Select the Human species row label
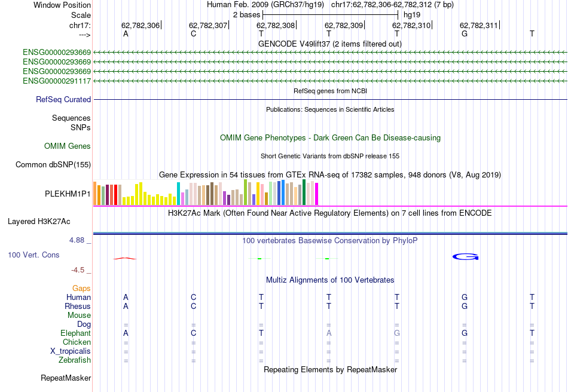This screenshot has height=392, width=568. click(x=78, y=297)
